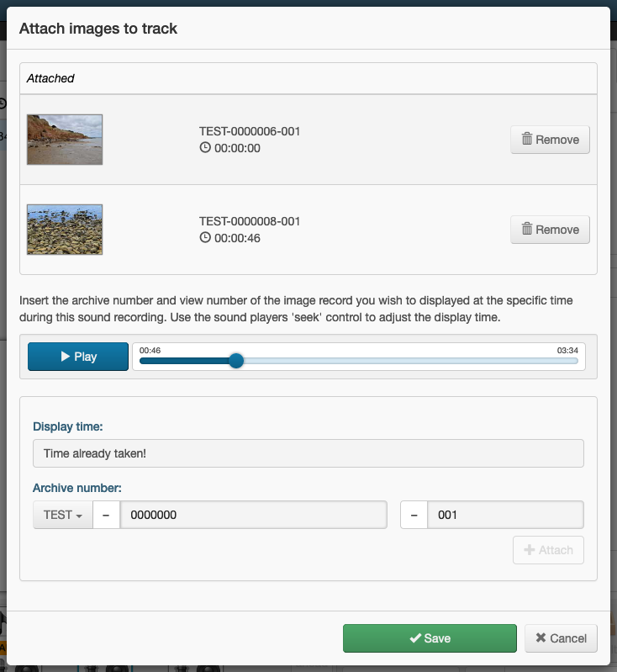Click the Attach button with plus icon
Screen dimensions: 617x672
(x=548, y=550)
